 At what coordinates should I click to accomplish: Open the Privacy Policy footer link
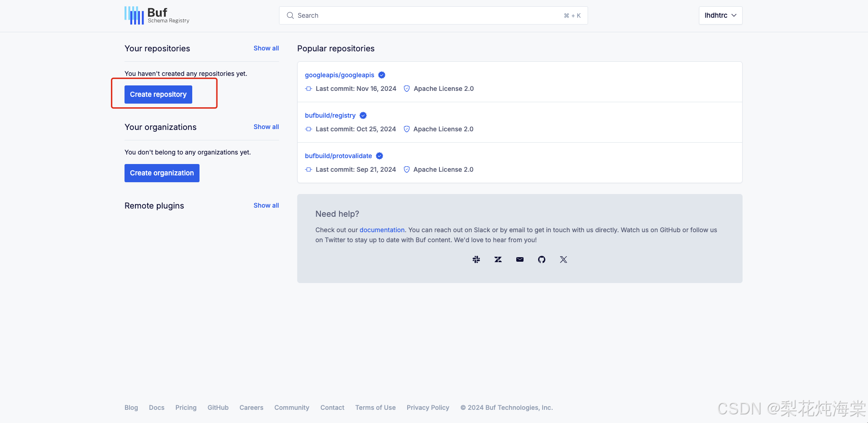point(428,408)
